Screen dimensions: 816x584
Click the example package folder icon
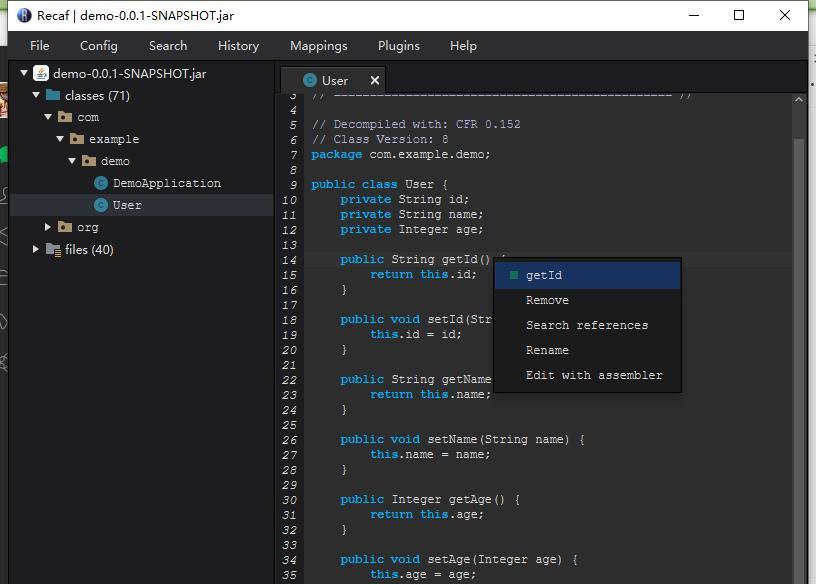click(x=77, y=138)
